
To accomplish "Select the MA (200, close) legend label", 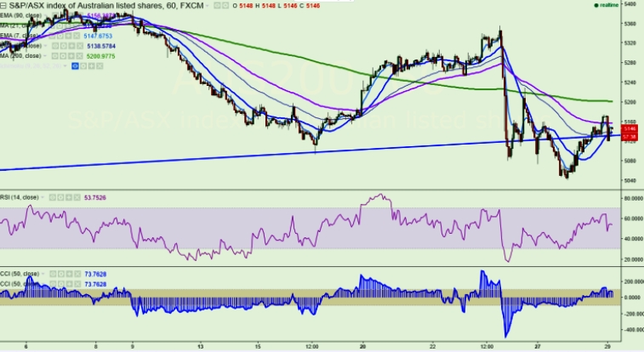I will 22,55.
